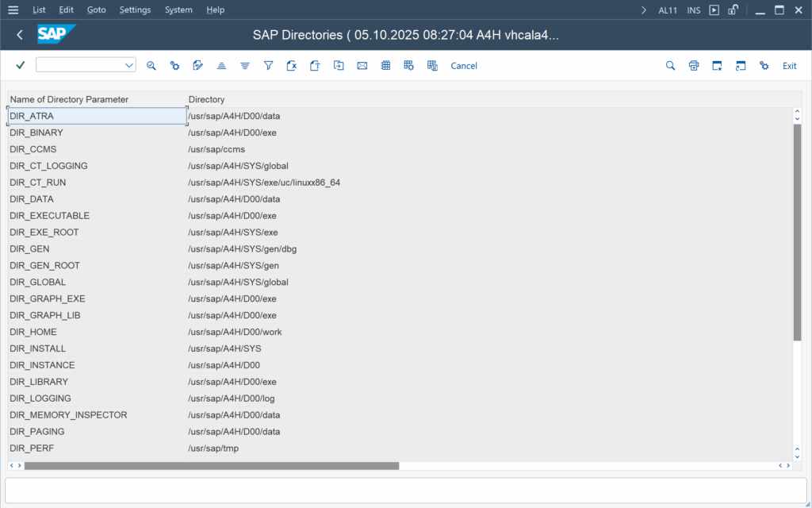
Task: Click the Exit button
Action: click(x=789, y=65)
